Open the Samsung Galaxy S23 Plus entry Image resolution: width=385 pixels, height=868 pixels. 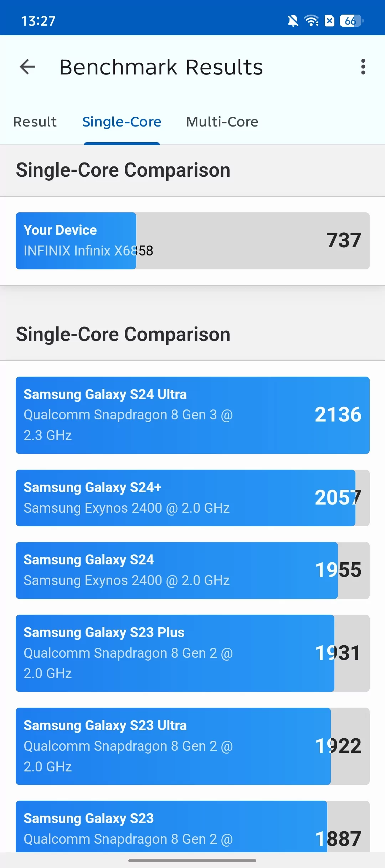coord(192,653)
